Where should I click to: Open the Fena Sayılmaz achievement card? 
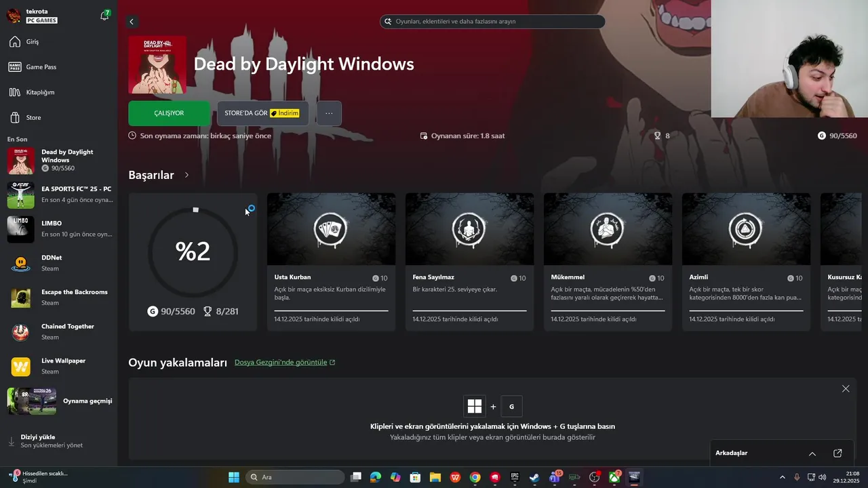[x=469, y=262]
